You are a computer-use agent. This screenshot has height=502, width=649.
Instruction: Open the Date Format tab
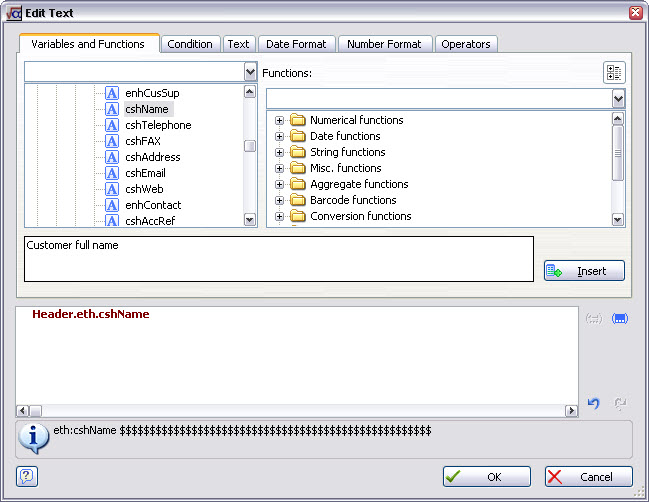tap(296, 44)
